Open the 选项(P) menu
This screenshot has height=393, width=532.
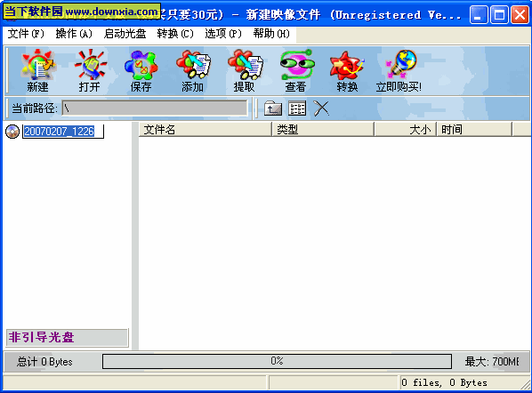click(223, 34)
